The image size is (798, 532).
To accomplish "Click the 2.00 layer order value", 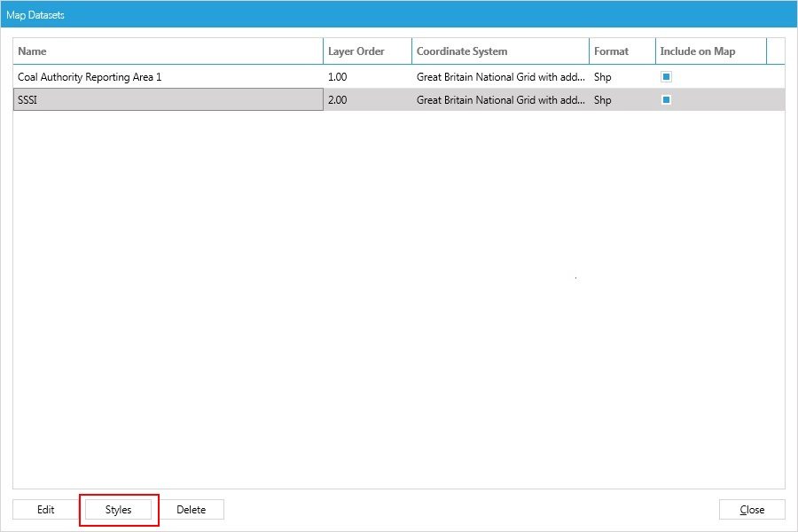I will tap(337, 99).
